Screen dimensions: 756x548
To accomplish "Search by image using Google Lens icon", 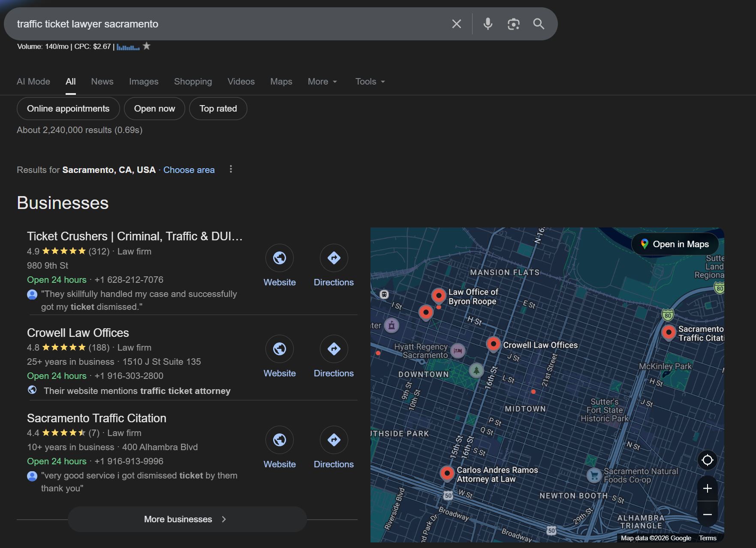I will pos(513,24).
